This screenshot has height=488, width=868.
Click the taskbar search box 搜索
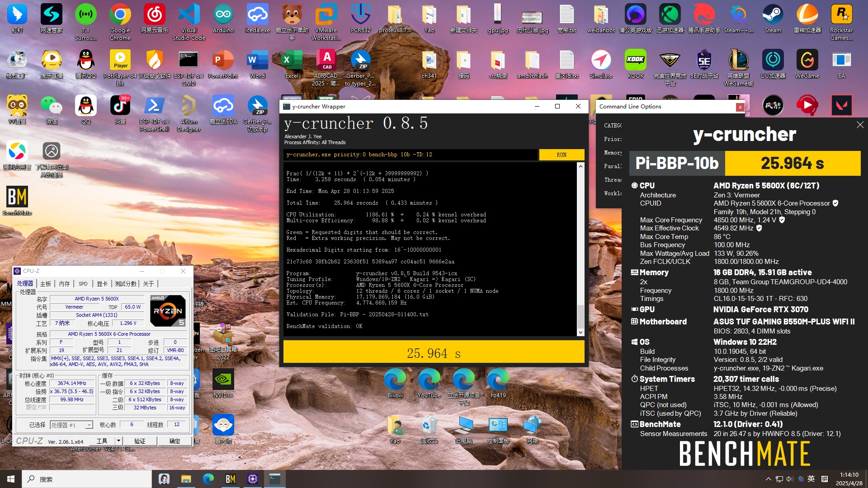click(87, 479)
